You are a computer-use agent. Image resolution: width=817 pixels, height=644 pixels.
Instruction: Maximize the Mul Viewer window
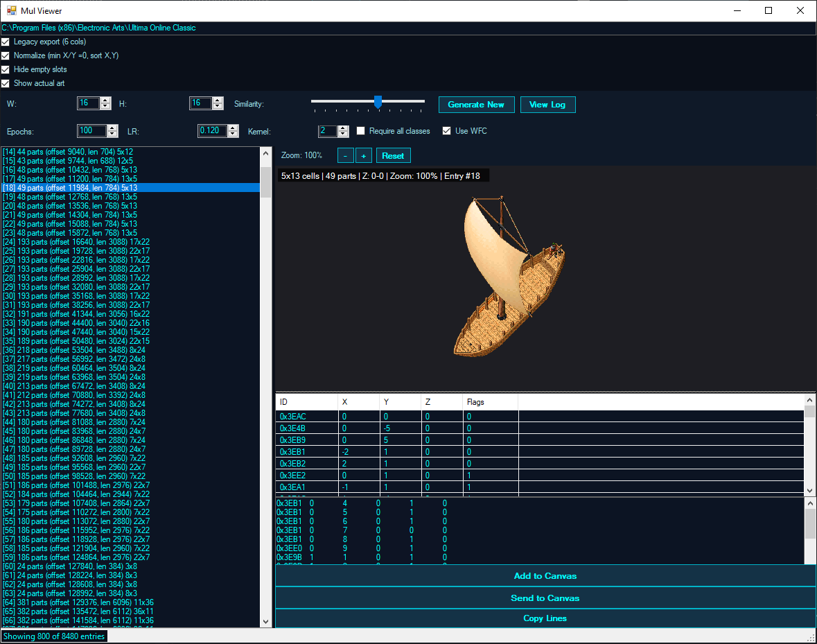tap(768, 10)
